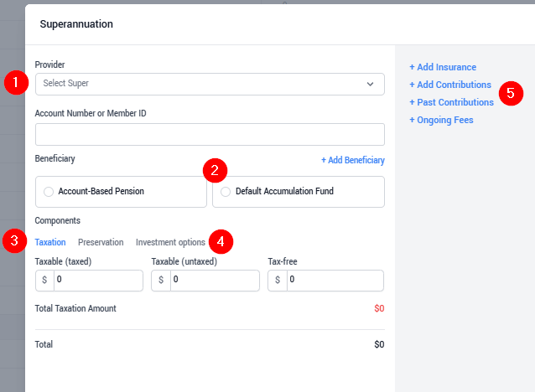Click the red annotation marker numbered 1

pyautogui.click(x=16, y=82)
